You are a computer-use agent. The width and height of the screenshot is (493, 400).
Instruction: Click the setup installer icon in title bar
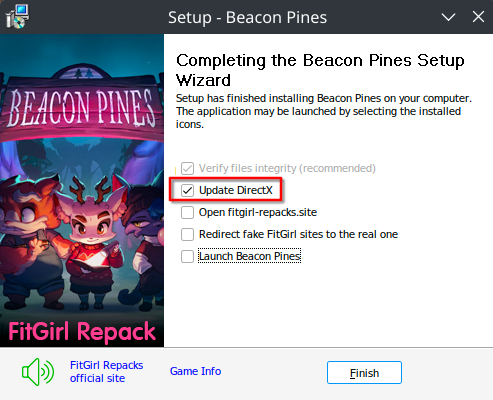[x=17, y=17]
